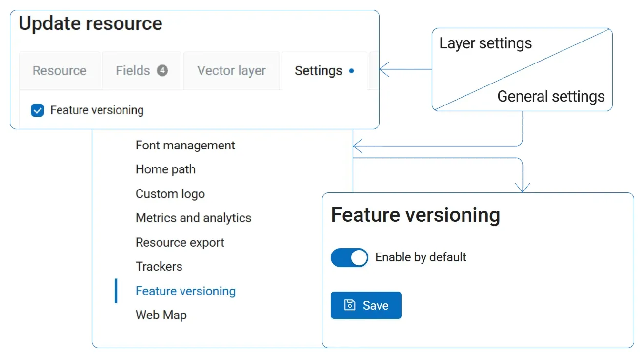Uncheck the Feature versioning checkbox
Viewport: 644px width, 358px height.
pyautogui.click(x=38, y=110)
